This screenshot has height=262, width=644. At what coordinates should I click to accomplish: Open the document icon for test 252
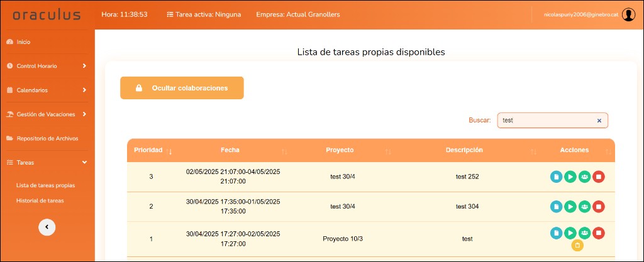click(x=556, y=177)
